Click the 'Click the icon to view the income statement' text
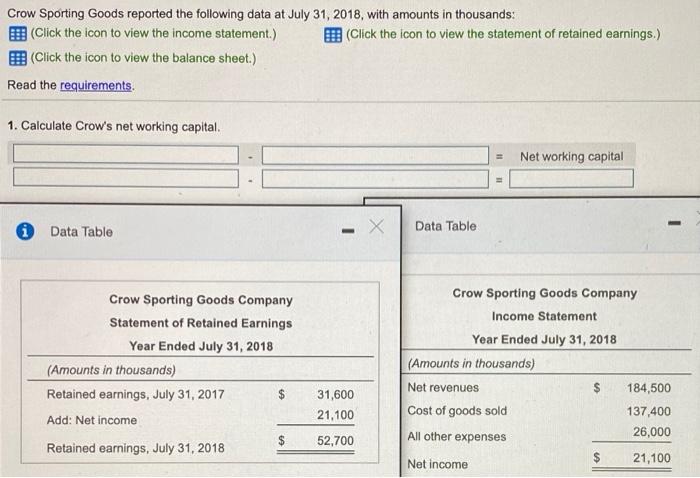Viewport: 700px width, 478px height. 154,33
